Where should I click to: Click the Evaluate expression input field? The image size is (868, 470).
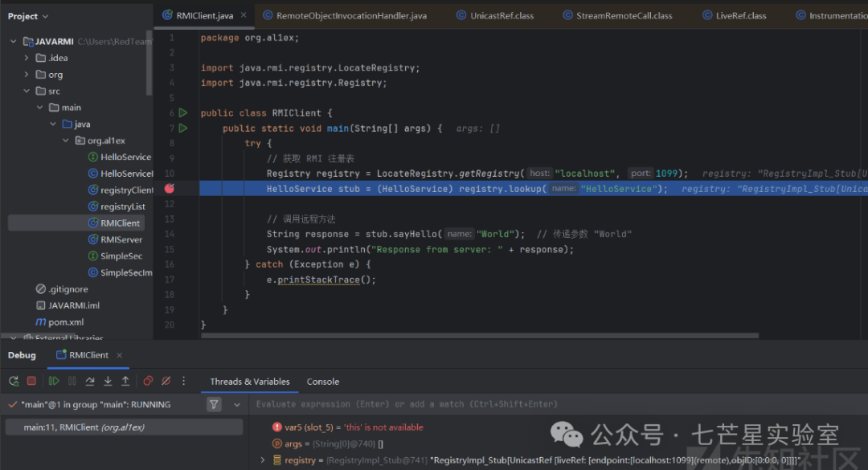[559, 404]
